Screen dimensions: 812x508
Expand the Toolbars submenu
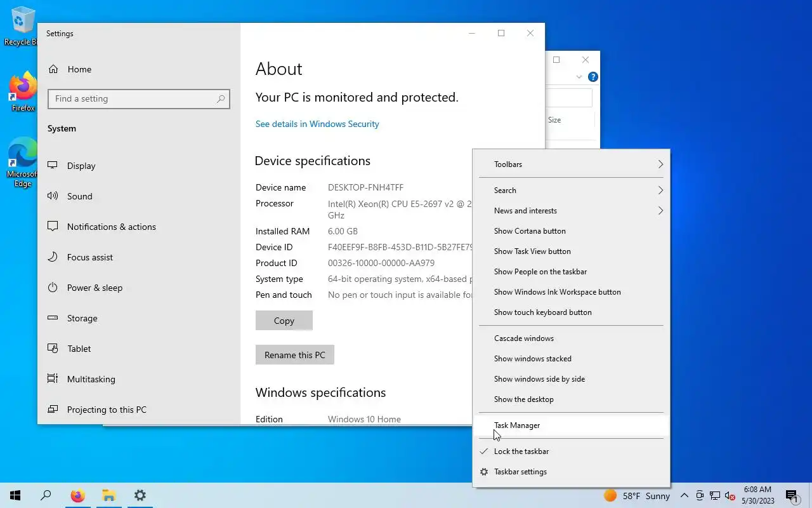(571, 164)
